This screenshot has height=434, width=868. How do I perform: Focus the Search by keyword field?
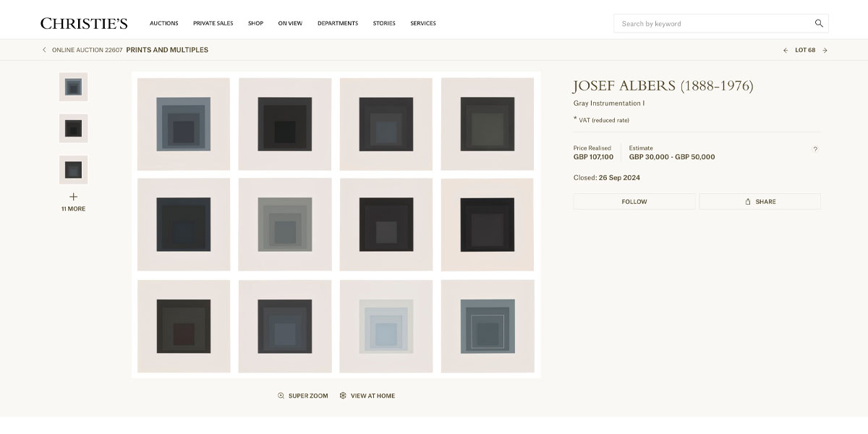tap(721, 23)
